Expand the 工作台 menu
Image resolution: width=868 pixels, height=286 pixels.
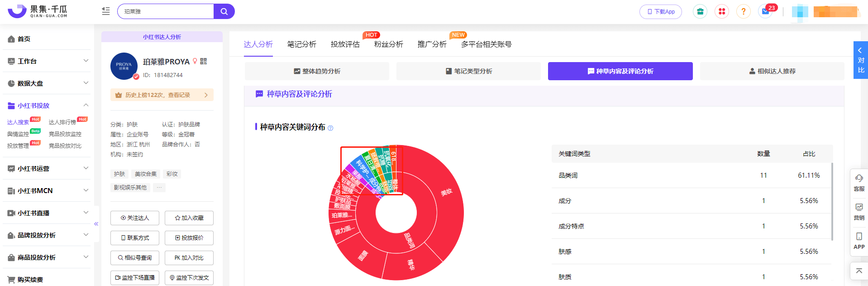(x=47, y=61)
